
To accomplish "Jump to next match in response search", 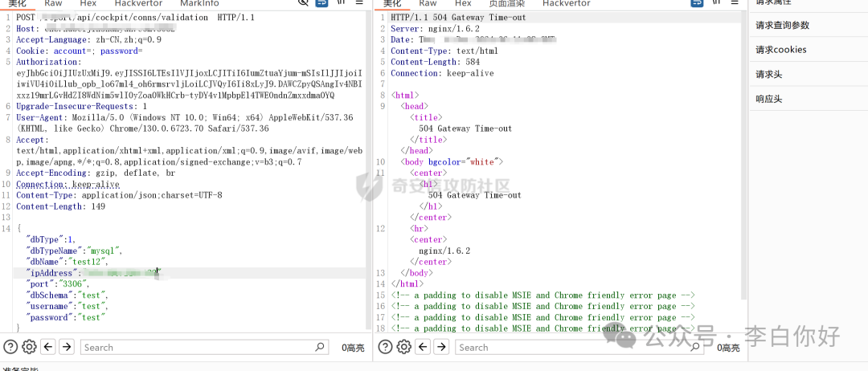I will pyautogui.click(x=441, y=347).
